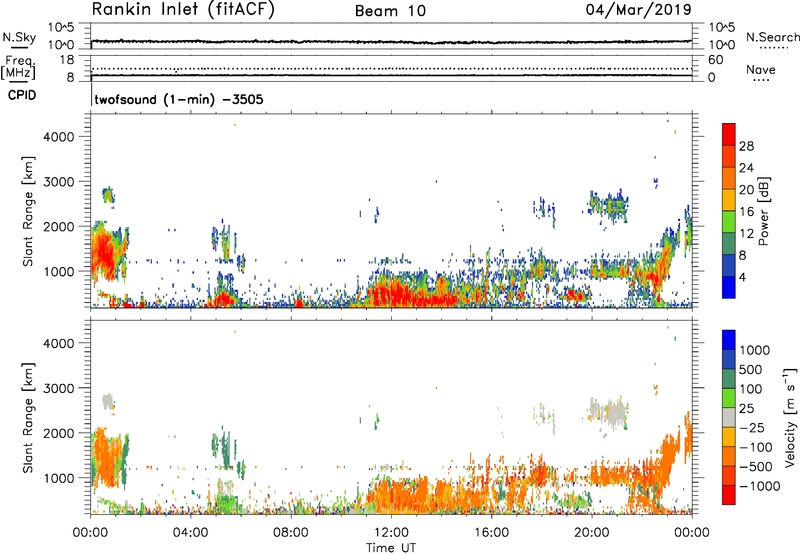Click the "60" Nave axis tick
Screen dimensions: 800x554
[715, 60]
